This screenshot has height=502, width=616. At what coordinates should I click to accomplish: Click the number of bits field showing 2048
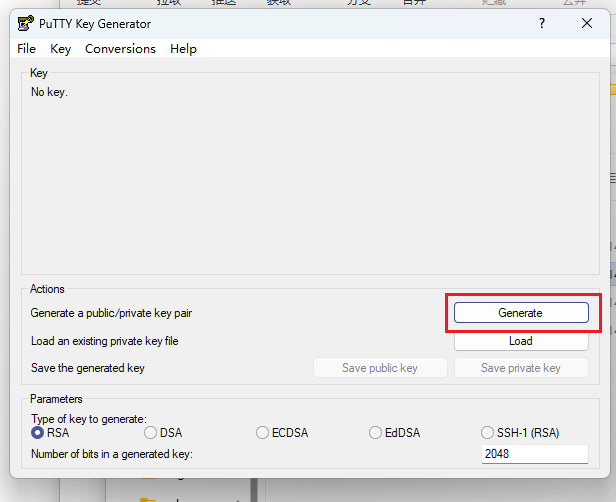[x=534, y=454]
